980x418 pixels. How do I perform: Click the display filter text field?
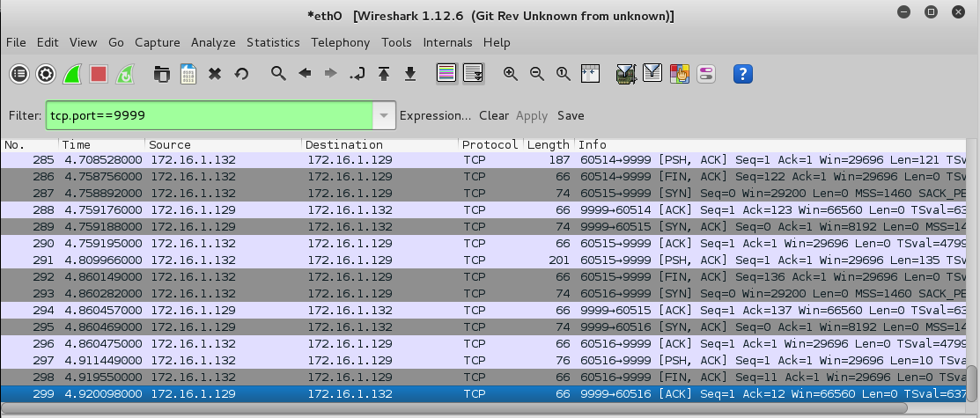coord(210,115)
